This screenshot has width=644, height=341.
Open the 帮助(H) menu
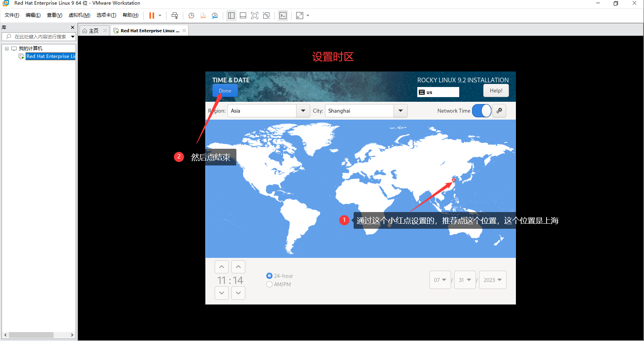click(x=130, y=15)
